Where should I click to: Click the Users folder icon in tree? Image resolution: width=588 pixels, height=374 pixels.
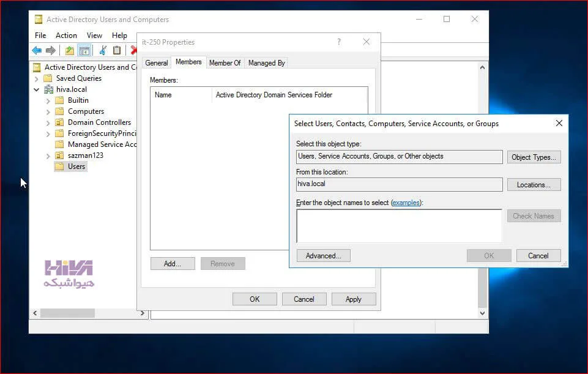pyautogui.click(x=59, y=166)
